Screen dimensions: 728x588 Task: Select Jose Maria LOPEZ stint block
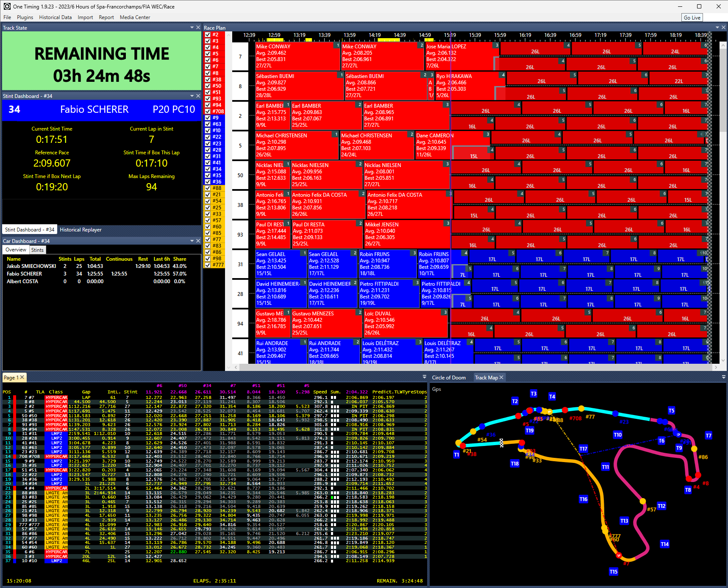[463, 56]
